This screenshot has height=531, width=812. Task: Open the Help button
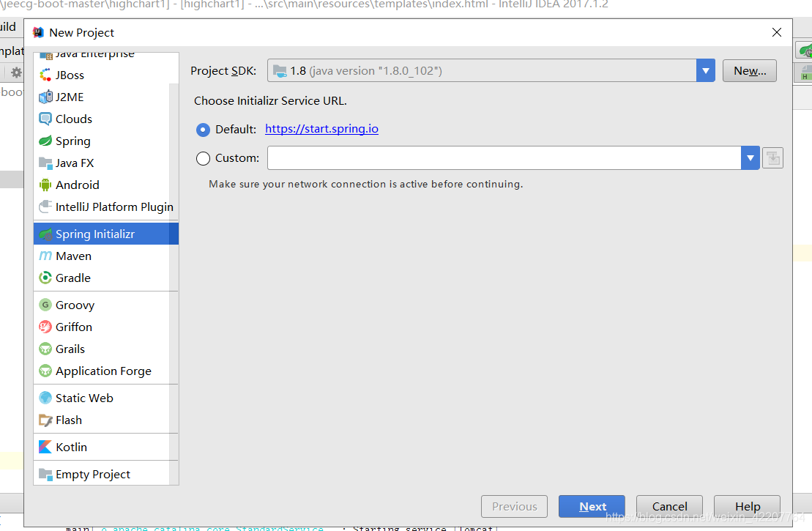pyautogui.click(x=748, y=506)
